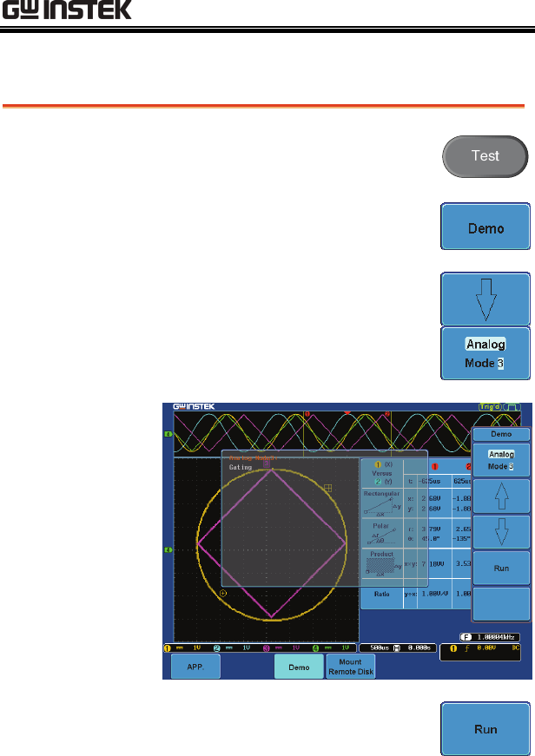Open the APP. bottom menu
Screen dimensions: 535x756
(195, 667)
